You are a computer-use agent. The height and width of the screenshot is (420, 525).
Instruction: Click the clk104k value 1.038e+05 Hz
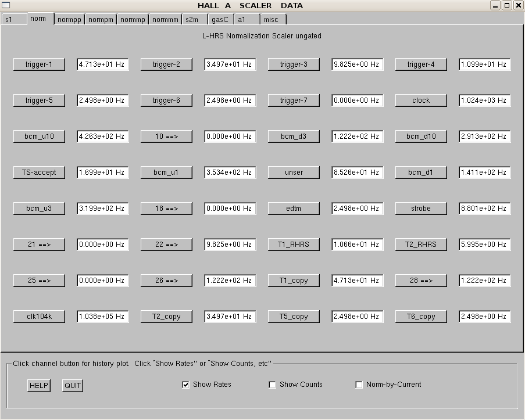tap(103, 317)
